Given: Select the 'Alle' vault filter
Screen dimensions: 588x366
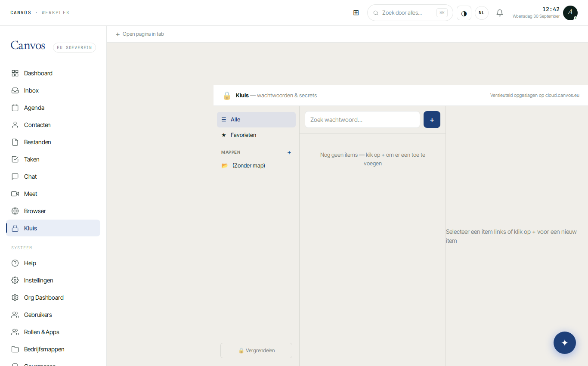Looking at the screenshot, I should pos(256,120).
